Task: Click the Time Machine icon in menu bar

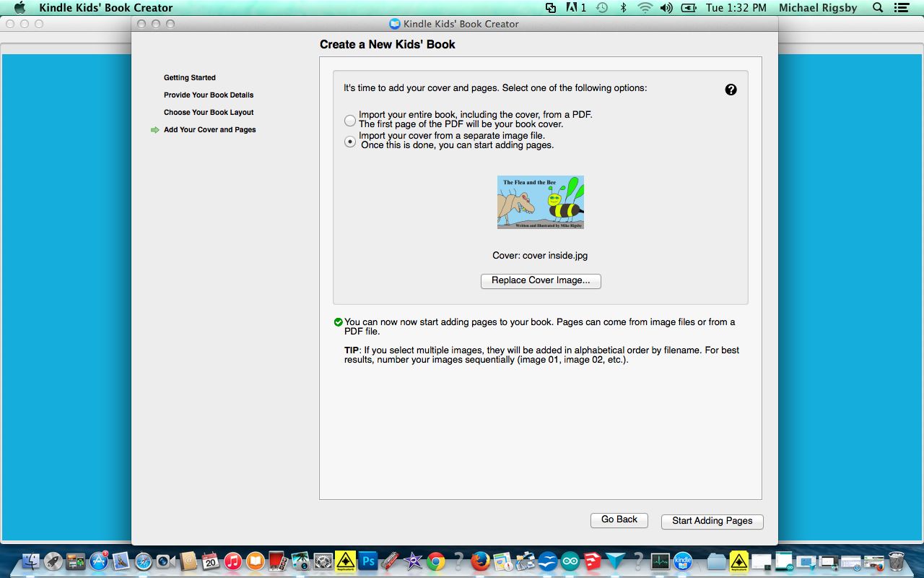Action: click(602, 8)
